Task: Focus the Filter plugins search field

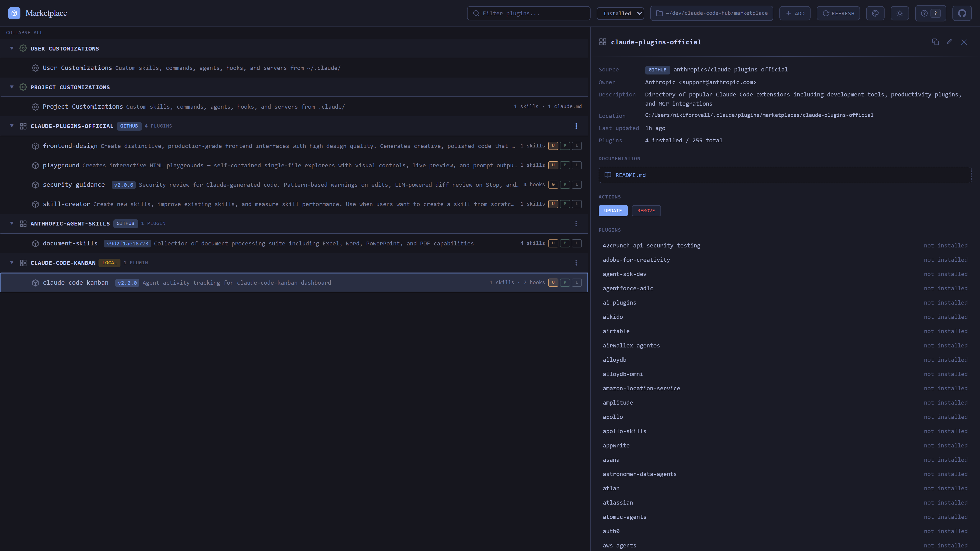Action: [x=529, y=13]
